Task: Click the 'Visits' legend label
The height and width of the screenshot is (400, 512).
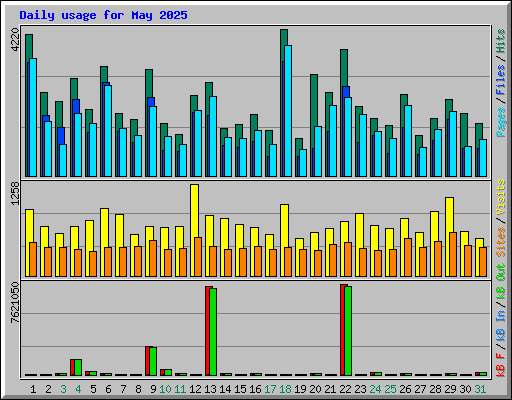Action: 501,197
